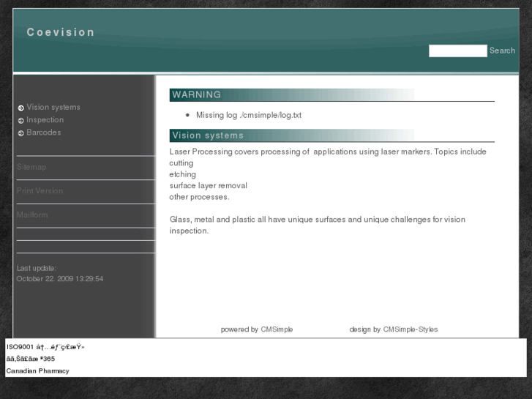Click the ISO9001 link at the bottom
Viewport: 532px width, 399px height.
tap(45, 347)
